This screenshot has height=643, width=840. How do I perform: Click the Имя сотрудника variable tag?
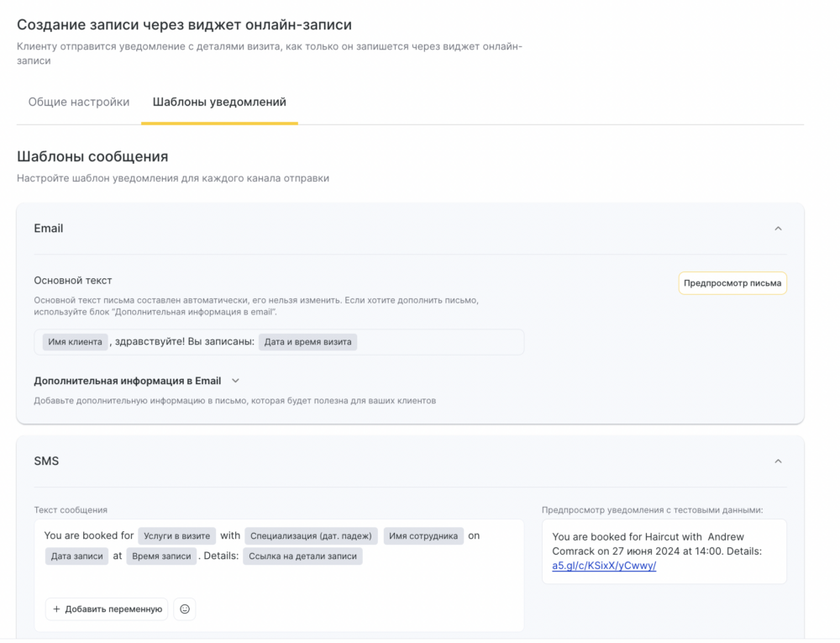[423, 536]
